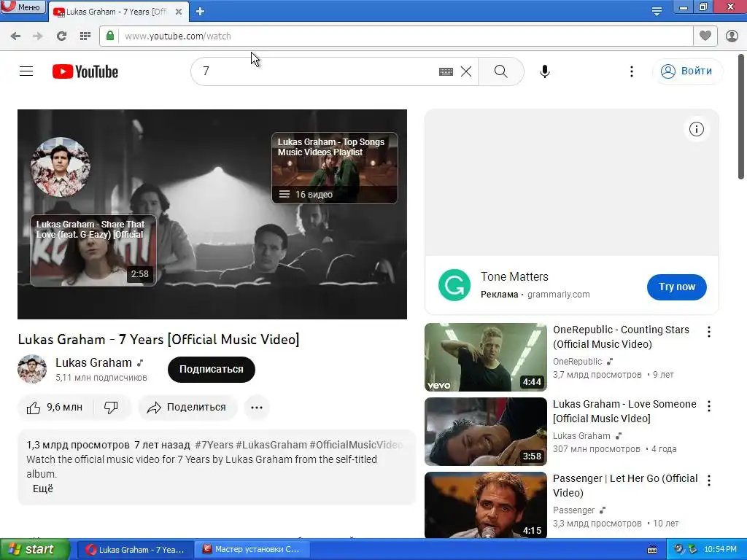Click the magnifier search button
Viewport: 747px width, 560px height.
click(x=500, y=71)
